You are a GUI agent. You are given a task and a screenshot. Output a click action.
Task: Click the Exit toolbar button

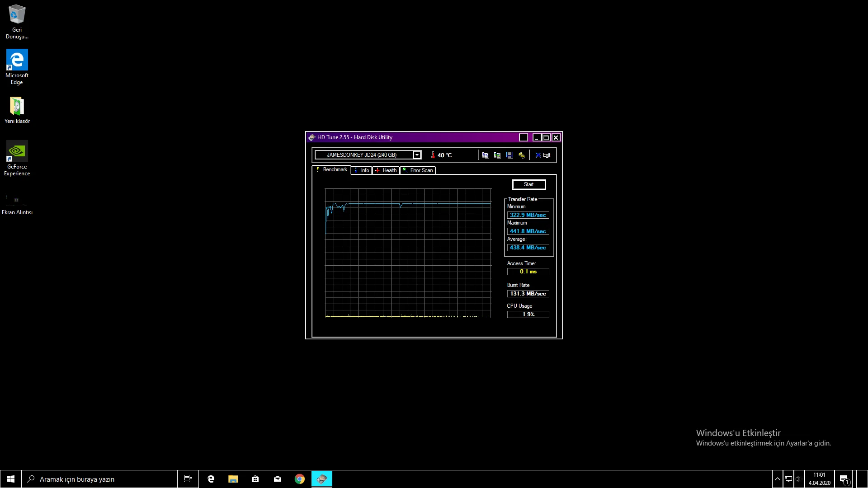click(543, 155)
